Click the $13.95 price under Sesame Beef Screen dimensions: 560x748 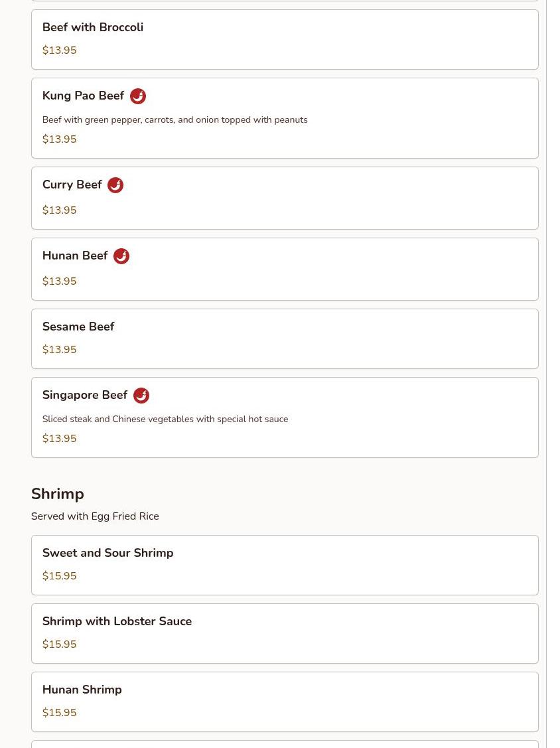pos(59,350)
